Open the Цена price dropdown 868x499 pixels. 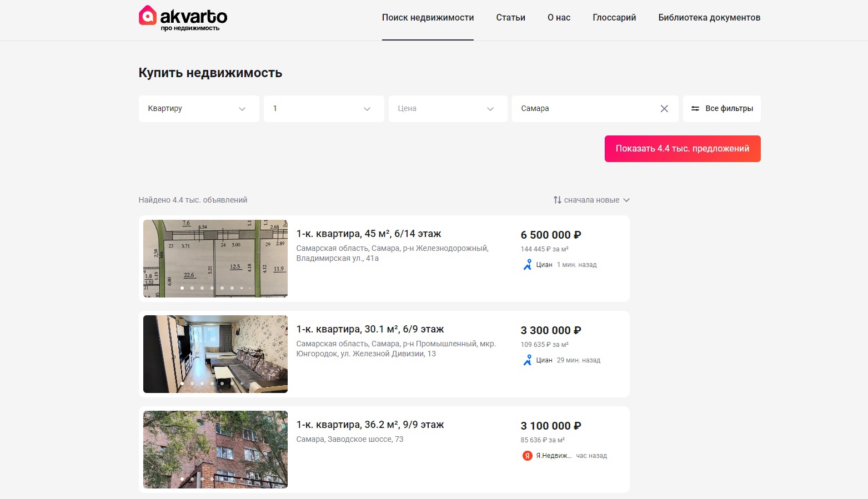tap(448, 109)
